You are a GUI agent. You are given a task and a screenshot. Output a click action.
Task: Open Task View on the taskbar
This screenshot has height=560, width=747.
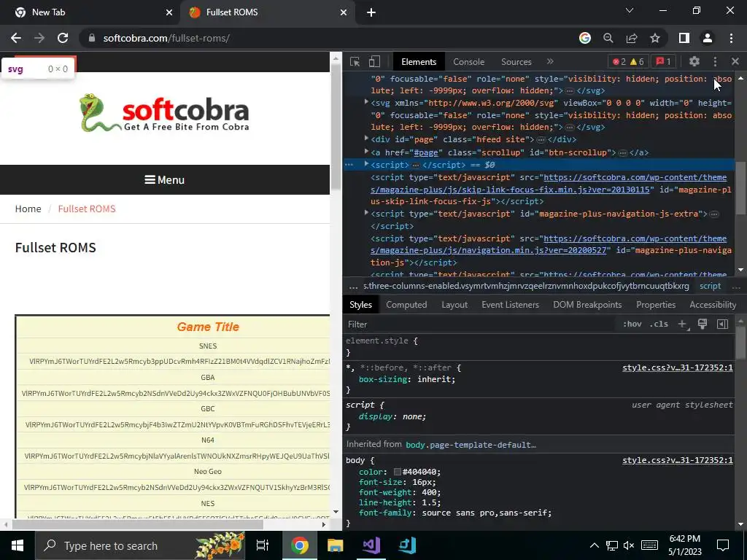[x=263, y=545]
